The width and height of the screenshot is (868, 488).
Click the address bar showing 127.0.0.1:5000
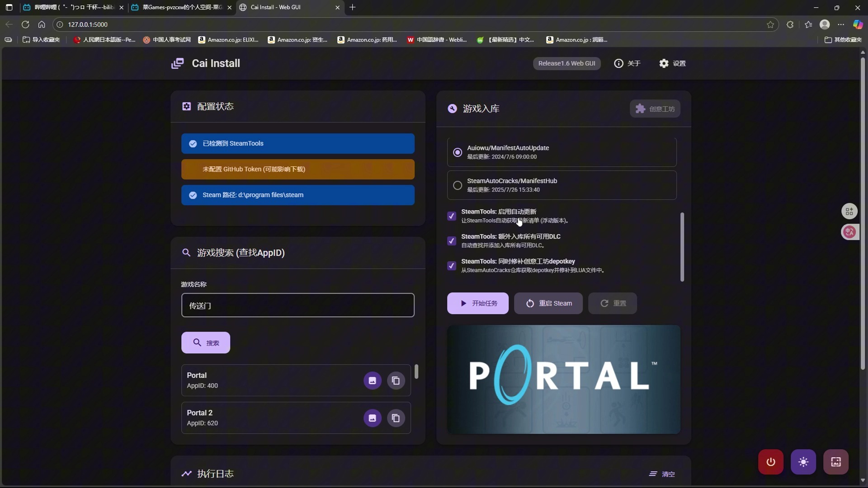[x=415, y=24]
